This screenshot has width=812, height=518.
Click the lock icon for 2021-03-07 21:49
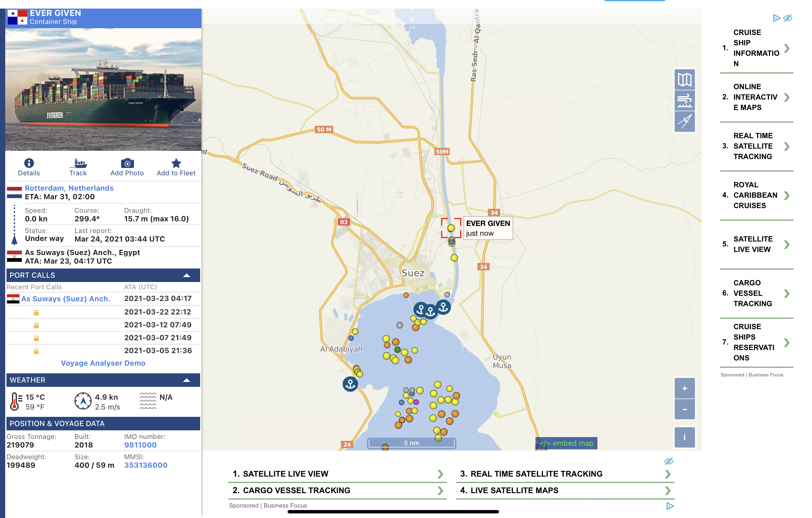pos(36,338)
